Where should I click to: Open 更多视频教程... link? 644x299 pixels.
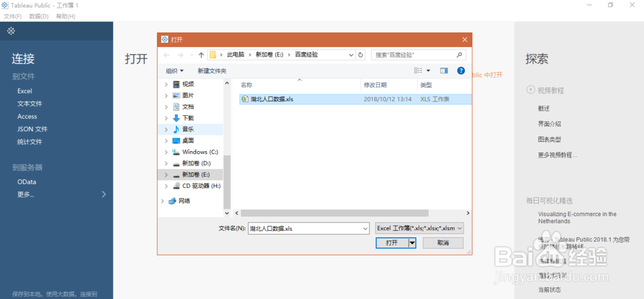(x=558, y=155)
